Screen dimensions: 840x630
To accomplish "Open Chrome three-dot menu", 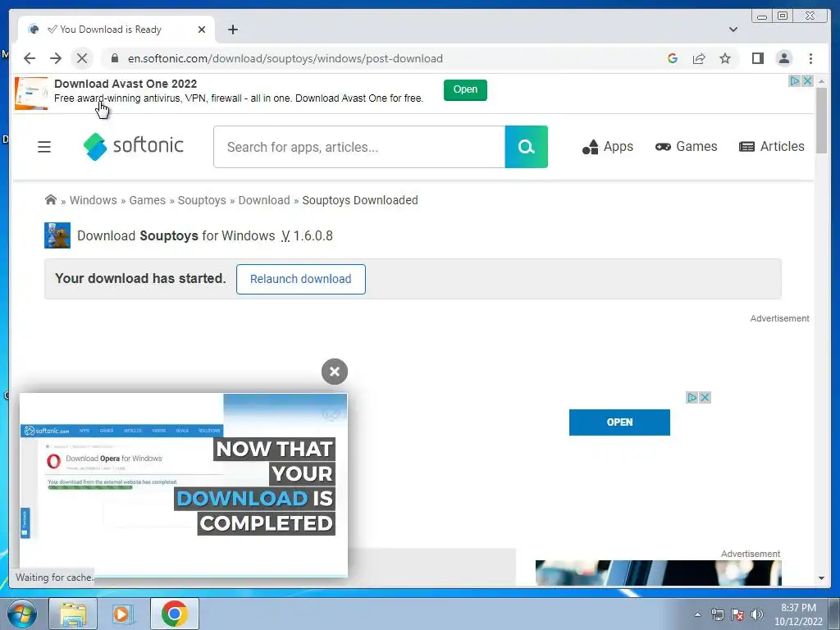I will [x=810, y=58].
